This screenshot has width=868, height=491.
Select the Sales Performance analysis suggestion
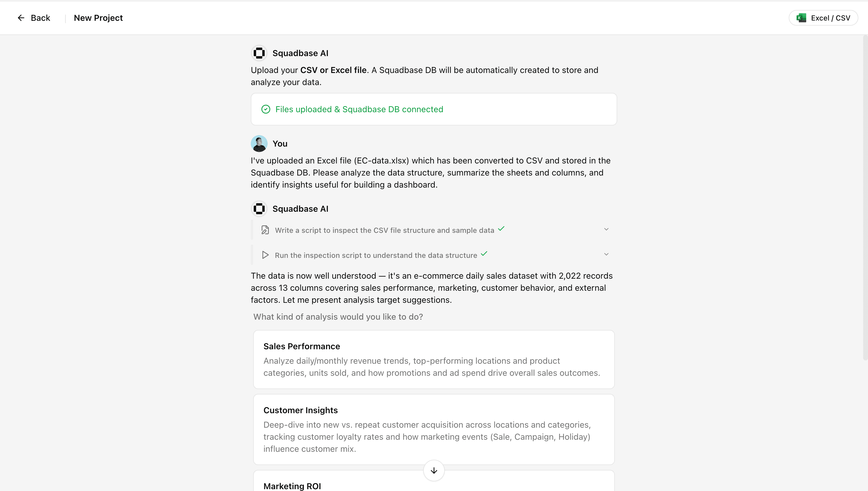click(433, 360)
